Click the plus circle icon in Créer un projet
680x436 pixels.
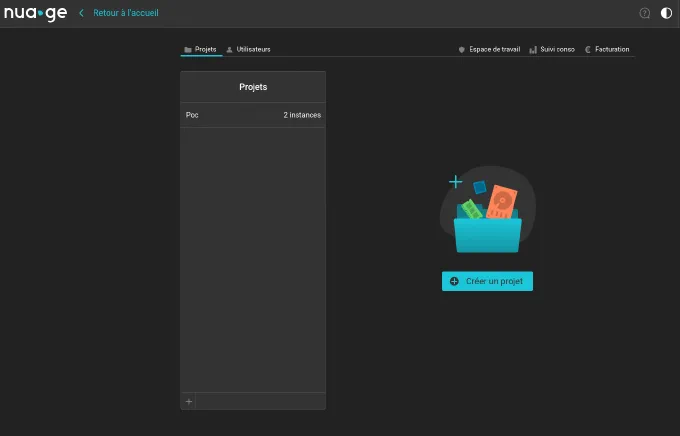[x=454, y=281]
